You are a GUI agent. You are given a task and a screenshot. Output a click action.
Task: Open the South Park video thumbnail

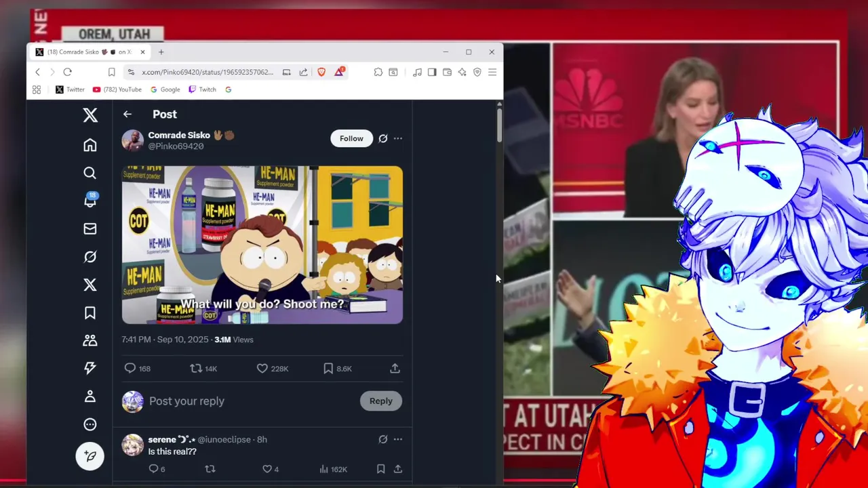pos(262,245)
